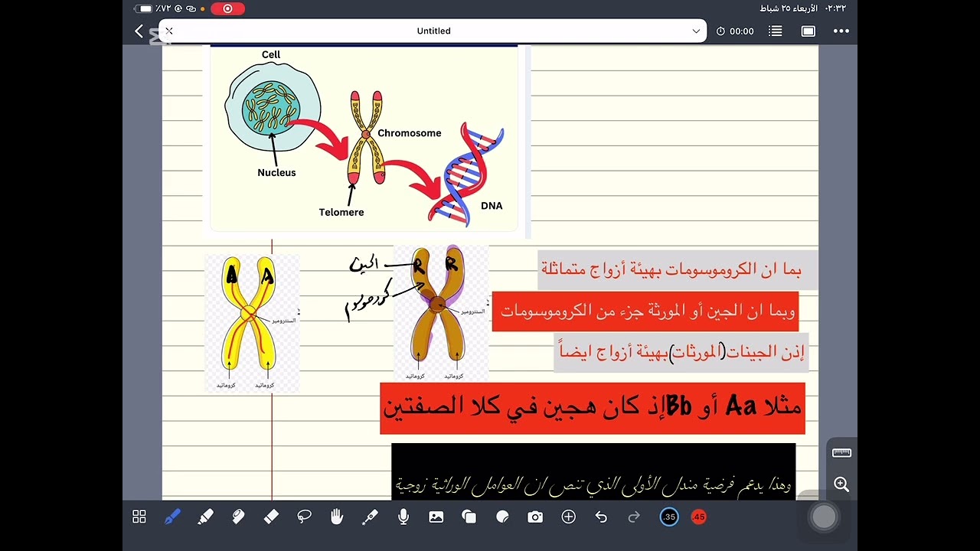Tap the red screen recording indicator
The height and width of the screenshot is (551, 980).
point(228,8)
